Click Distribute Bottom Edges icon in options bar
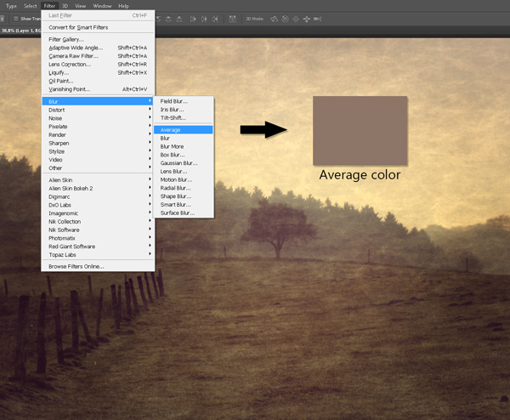 [179, 19]
